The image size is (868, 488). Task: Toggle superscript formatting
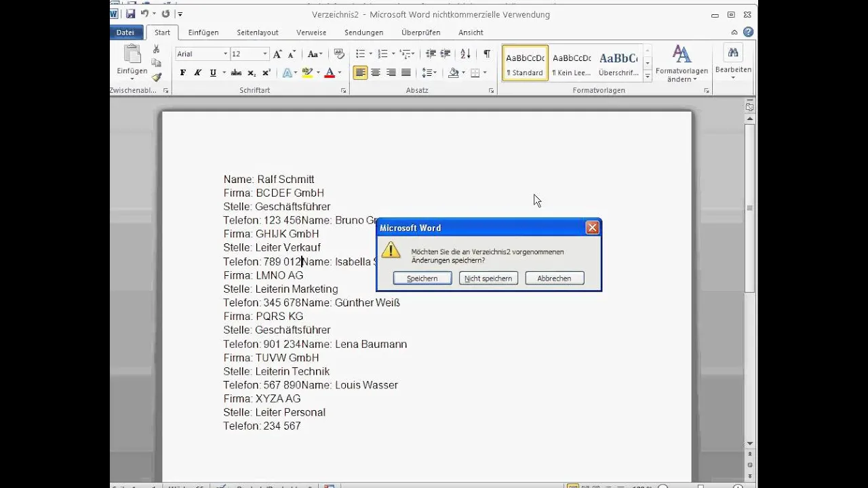[x=266, y=73]
